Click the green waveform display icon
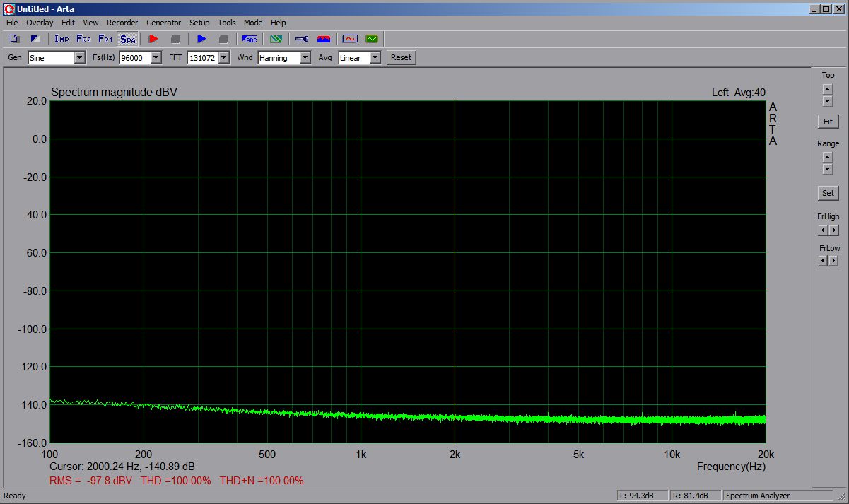Screen dimensions: 849x504 (371, 39)
